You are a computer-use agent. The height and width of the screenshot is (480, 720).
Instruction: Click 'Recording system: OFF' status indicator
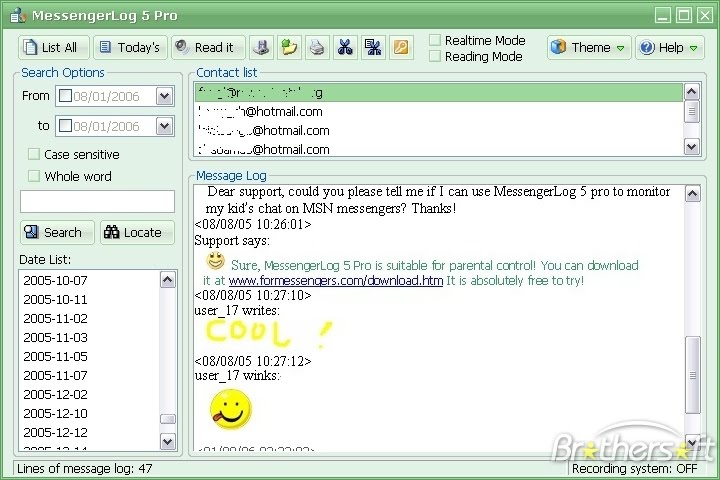(x=635, y=469)
